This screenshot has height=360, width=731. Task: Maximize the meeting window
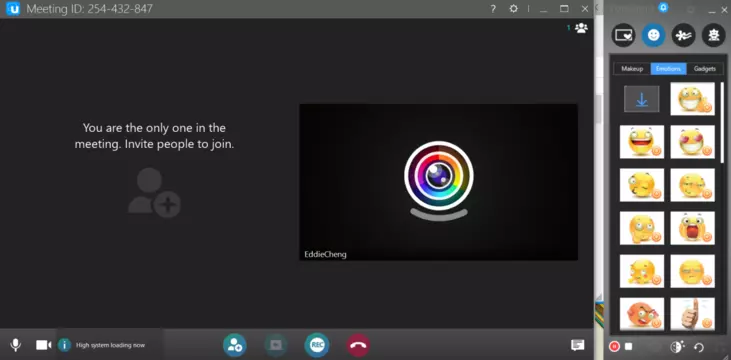click(564, 8)
